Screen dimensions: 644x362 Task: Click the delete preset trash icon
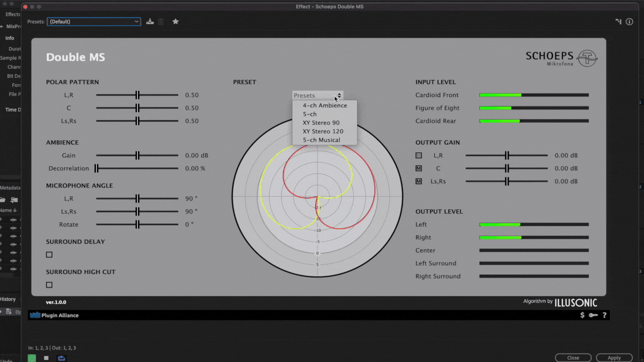coord(161,22)
